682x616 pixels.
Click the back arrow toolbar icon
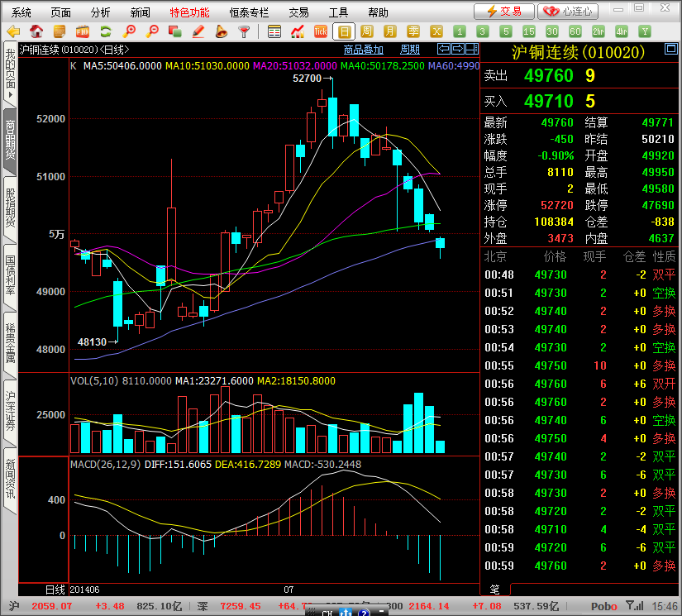pos(13,31)
